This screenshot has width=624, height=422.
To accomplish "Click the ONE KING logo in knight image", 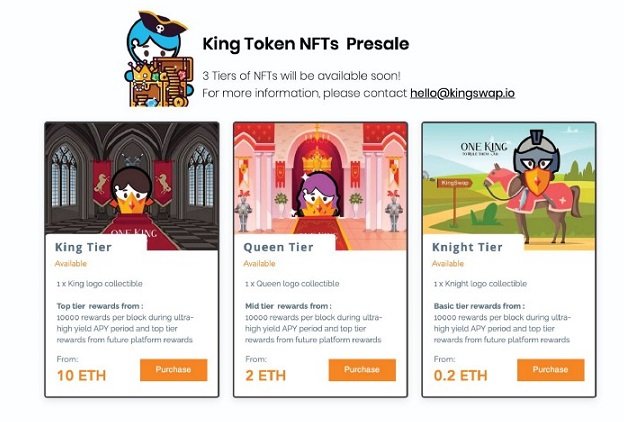I will 484,148.
